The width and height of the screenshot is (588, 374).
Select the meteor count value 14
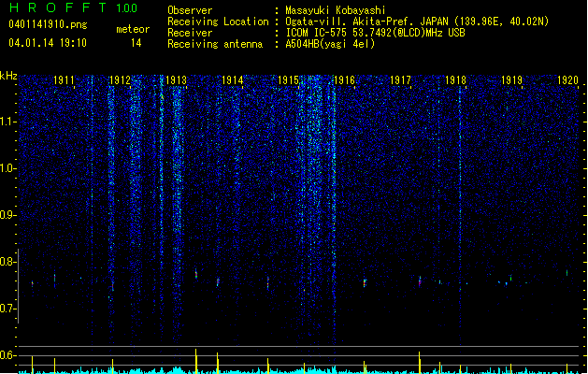coord(136,43)
